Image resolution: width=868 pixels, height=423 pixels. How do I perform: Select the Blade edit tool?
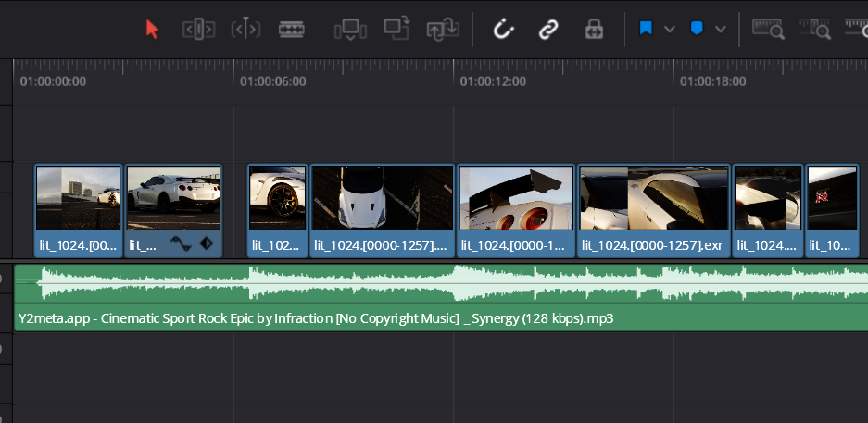292,29
